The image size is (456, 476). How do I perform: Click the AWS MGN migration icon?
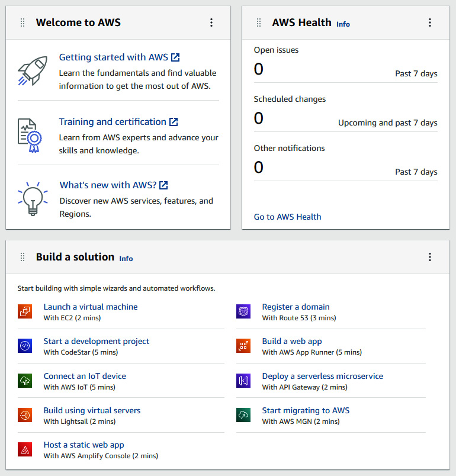coord(243,415)
